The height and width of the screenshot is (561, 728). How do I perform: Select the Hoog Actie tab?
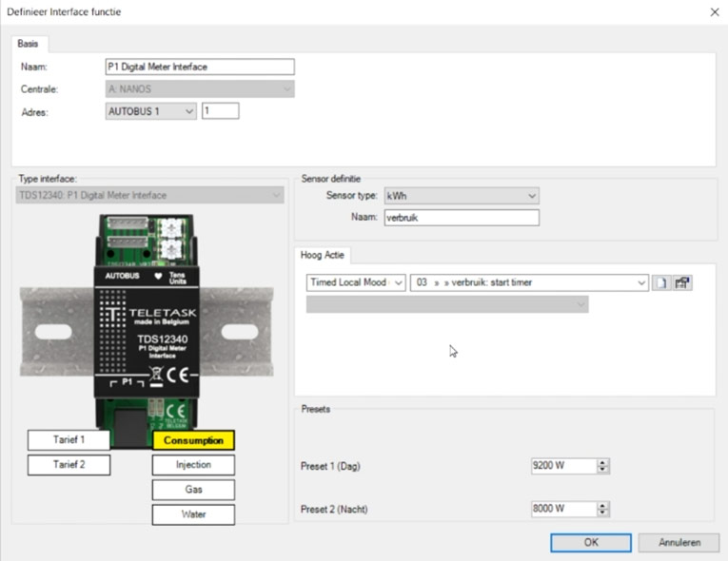[324, 255]
